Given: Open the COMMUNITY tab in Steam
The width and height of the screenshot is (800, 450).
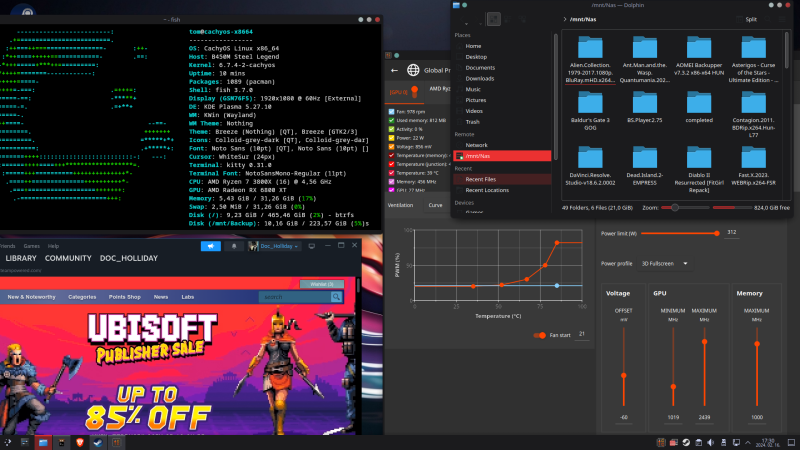Looking at the screenshot, I should pos(68,258).
